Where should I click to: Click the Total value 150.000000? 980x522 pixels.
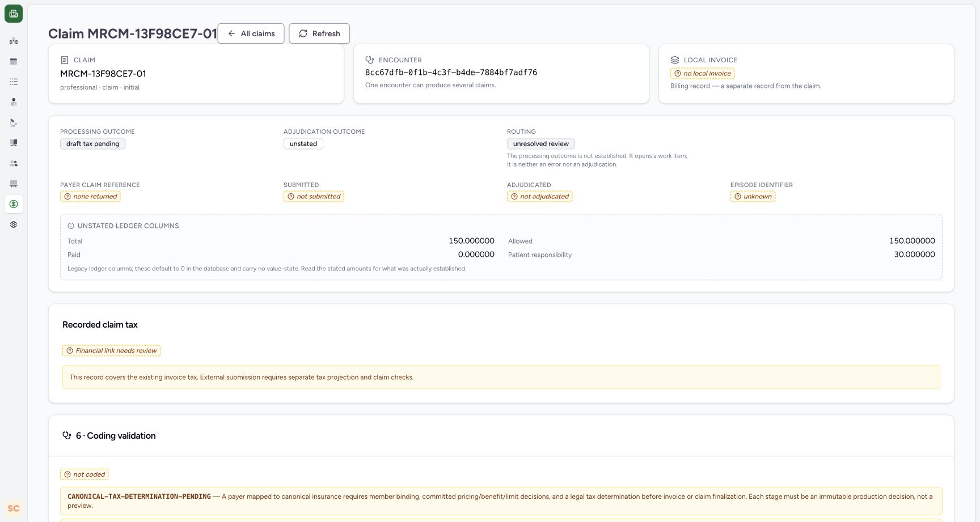click(471, 241)
